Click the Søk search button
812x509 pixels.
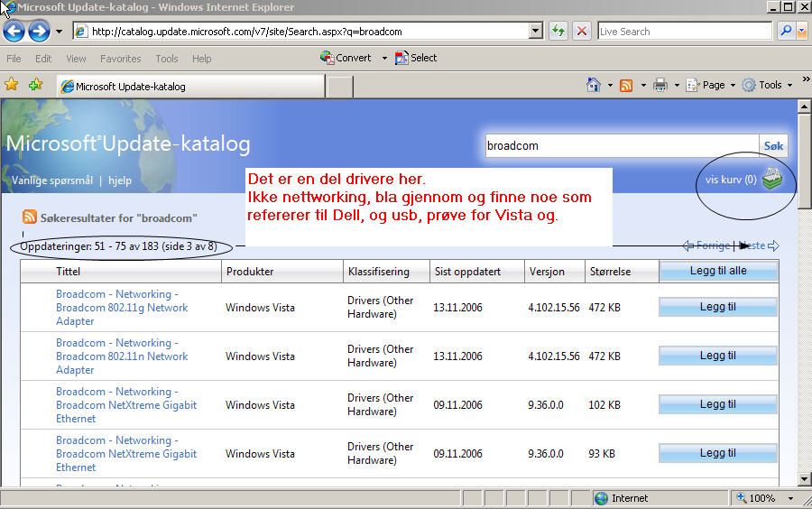click(x=773, y=146)
